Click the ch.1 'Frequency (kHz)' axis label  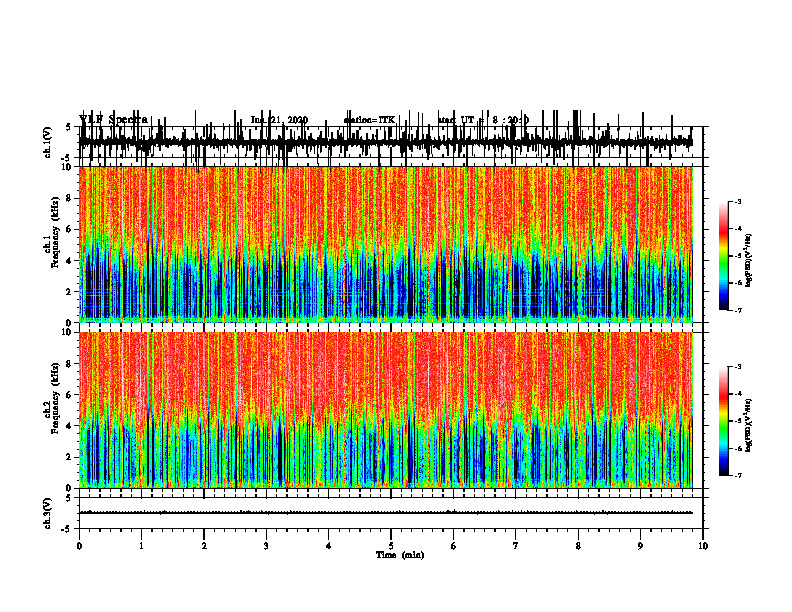55,231
